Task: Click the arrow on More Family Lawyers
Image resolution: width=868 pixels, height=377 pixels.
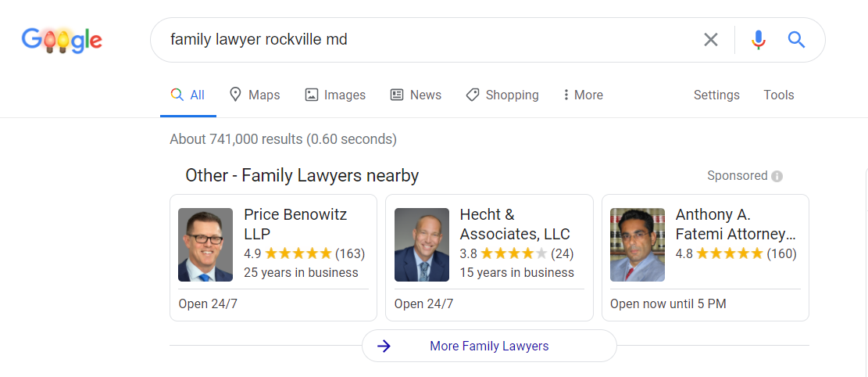Action: coord(384,346)
